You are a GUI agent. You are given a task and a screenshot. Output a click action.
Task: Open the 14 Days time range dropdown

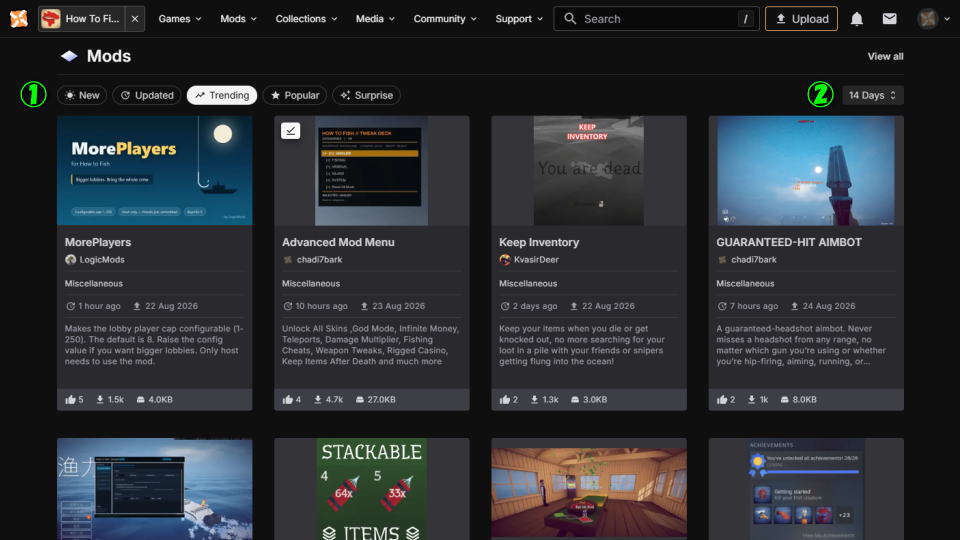(872, 95)
